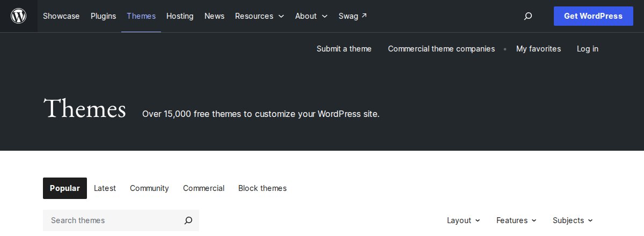This screenshot has width=644, height=236.
Task: Expand the About dropdown menu
Action: [x=311, y=16]
